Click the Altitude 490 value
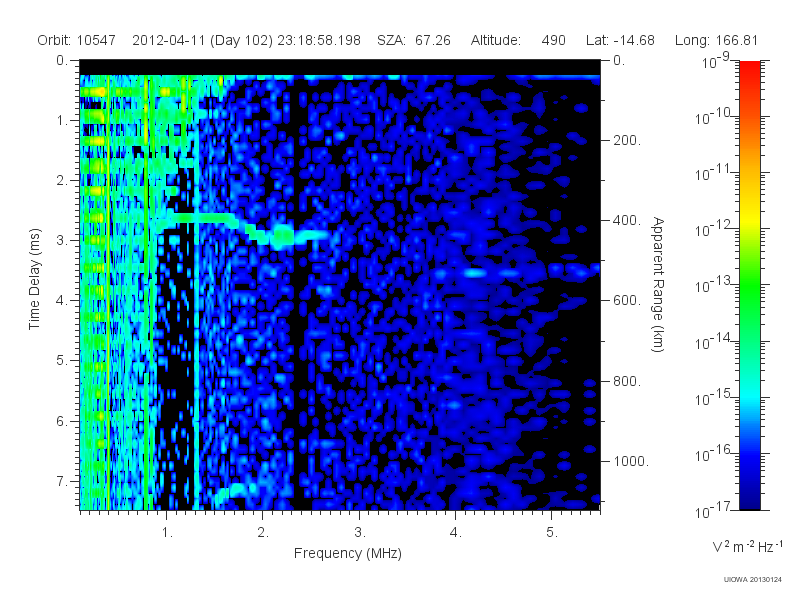 tap(518, 40)
